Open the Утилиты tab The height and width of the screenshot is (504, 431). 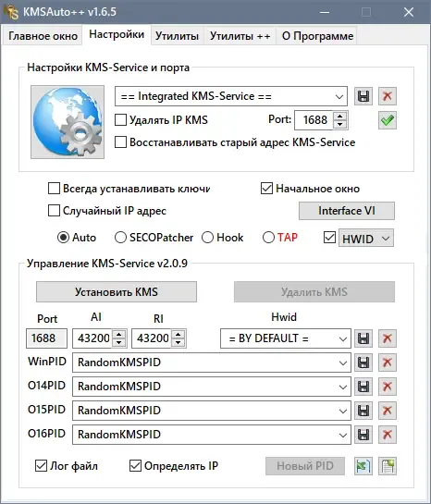[177, 36]
